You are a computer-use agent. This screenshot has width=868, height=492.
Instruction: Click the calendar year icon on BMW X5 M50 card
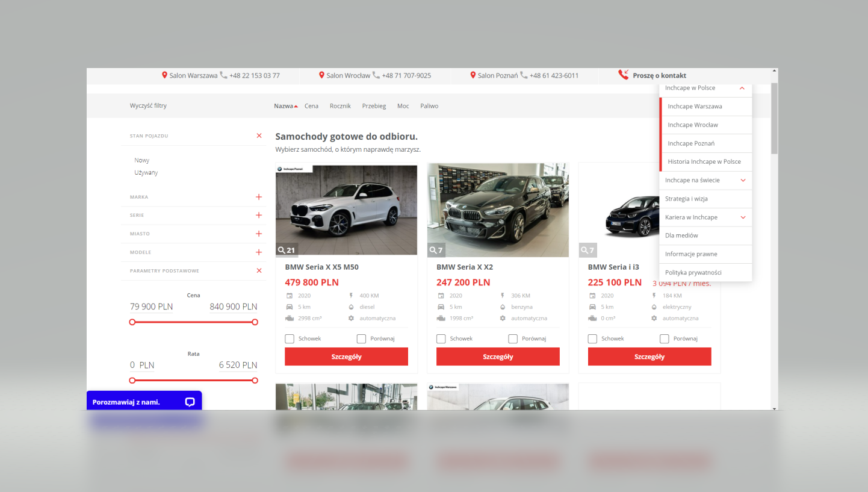pos(290,296)
